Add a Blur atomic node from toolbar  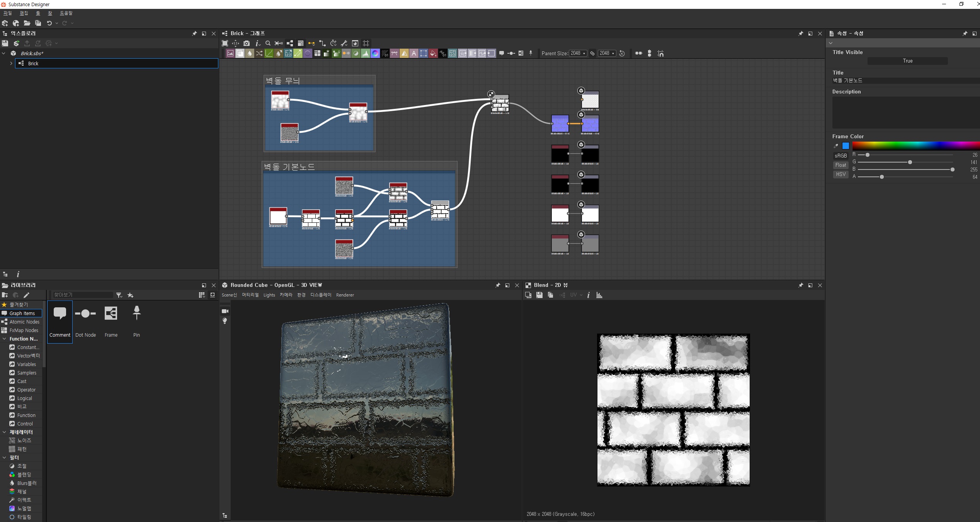click(x=250, y=54)
